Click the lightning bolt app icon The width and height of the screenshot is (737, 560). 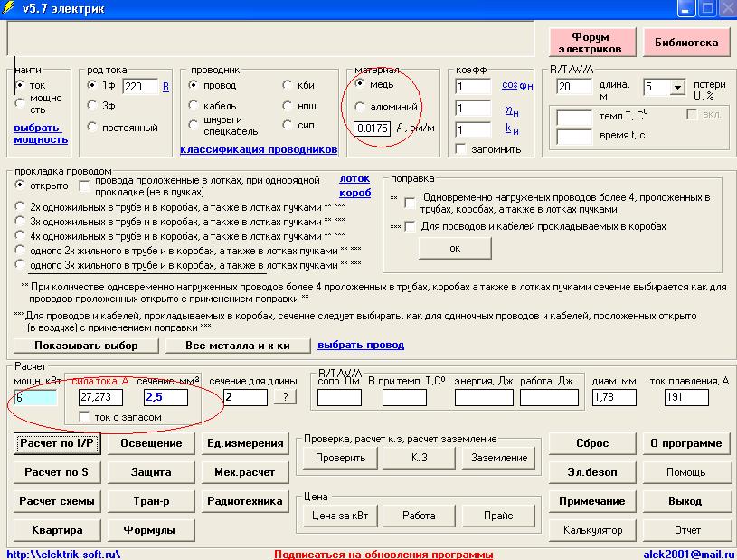(x=10, y=9)
